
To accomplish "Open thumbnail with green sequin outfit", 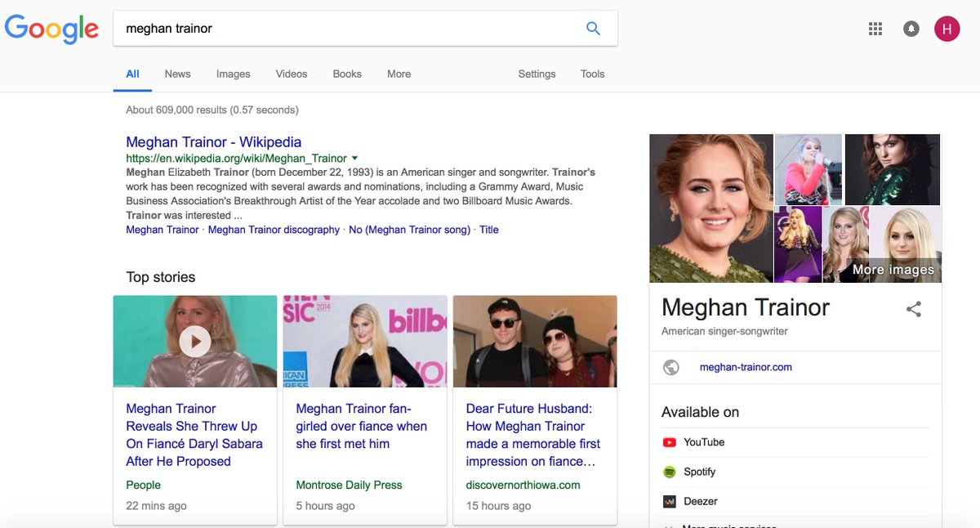I will (x=893, y=169).
